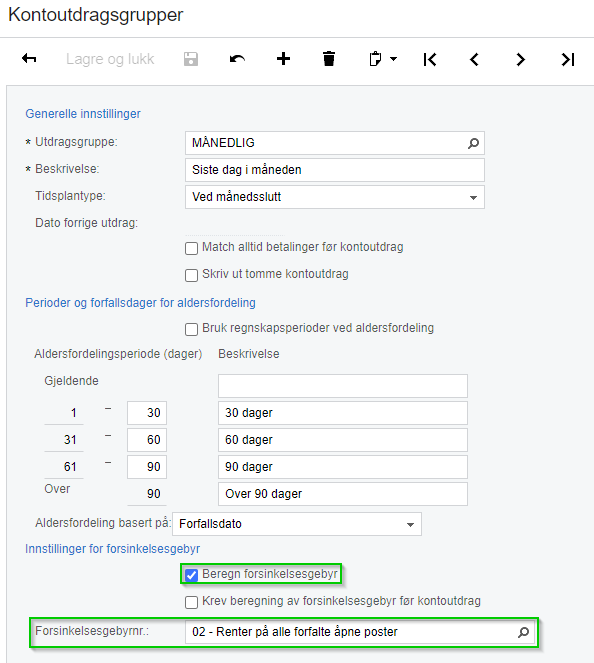Go to next record arrow
594x663 pixels.
point(520,59)
